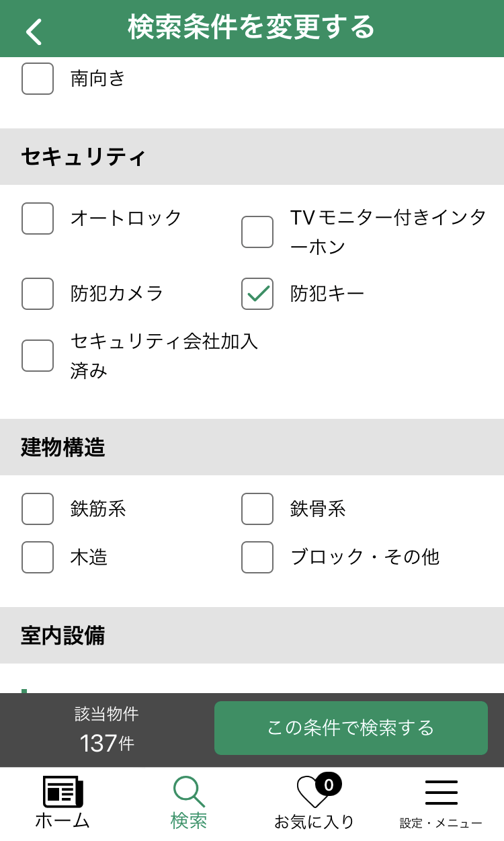Check the ブロック・その他 checkbox

257,557
